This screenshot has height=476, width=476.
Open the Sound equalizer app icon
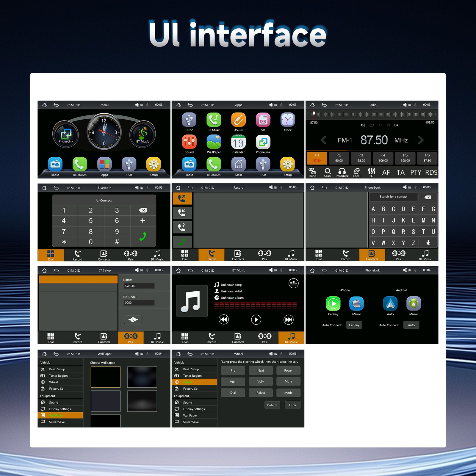pyautogui.click(x=189, y=142)
